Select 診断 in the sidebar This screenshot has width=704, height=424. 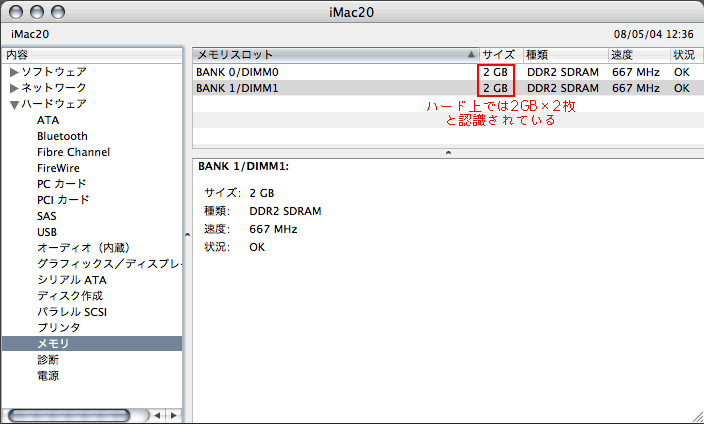(48, 360)
